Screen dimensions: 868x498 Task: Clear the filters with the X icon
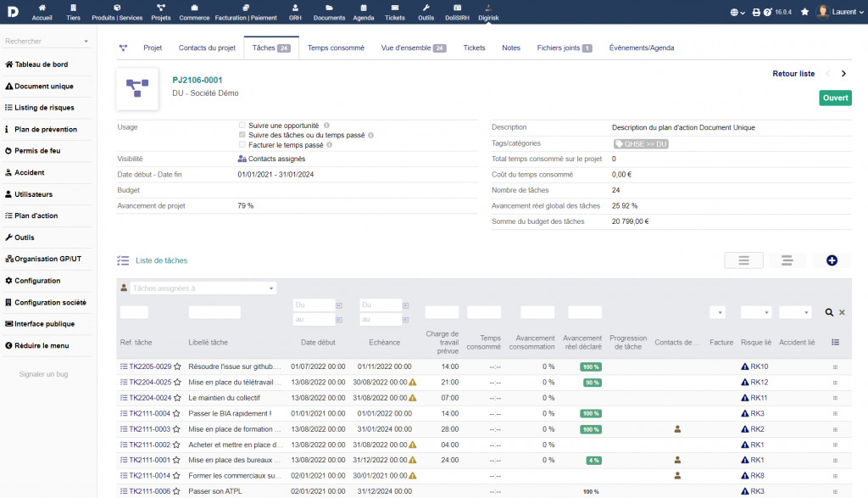pos(842,313)
